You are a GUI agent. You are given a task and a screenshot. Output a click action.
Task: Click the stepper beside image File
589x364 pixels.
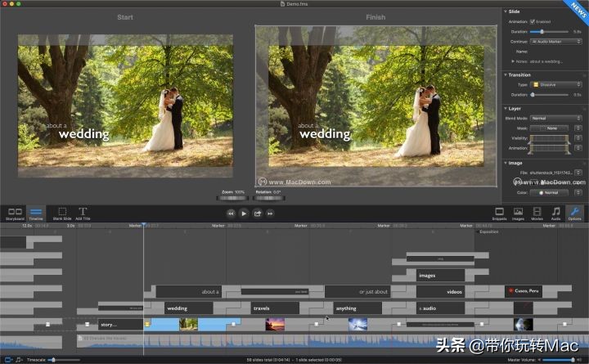click(x=578, y=173)
